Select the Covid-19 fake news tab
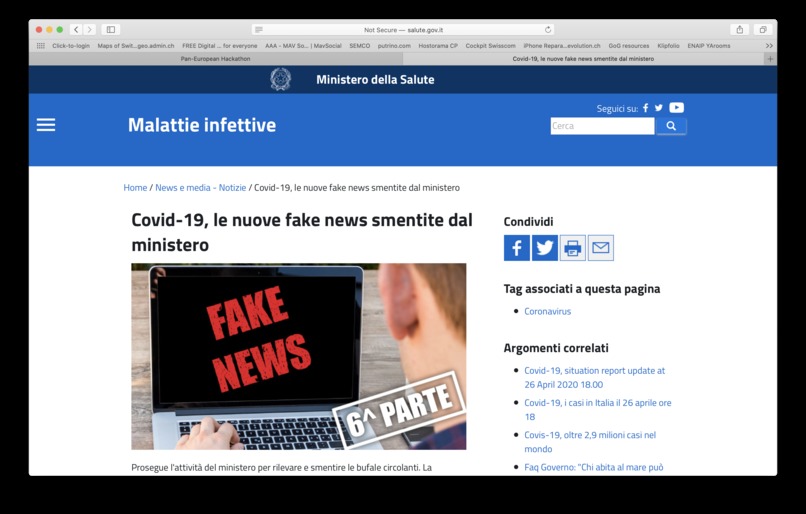Image resolution: width=806 pixels, height=514 pixels. point(583,59)
